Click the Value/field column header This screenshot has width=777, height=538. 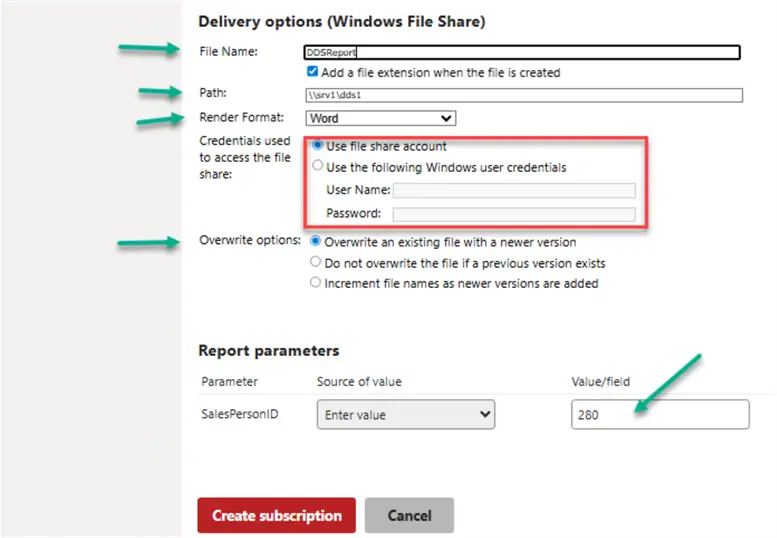(x=601, y=381)
